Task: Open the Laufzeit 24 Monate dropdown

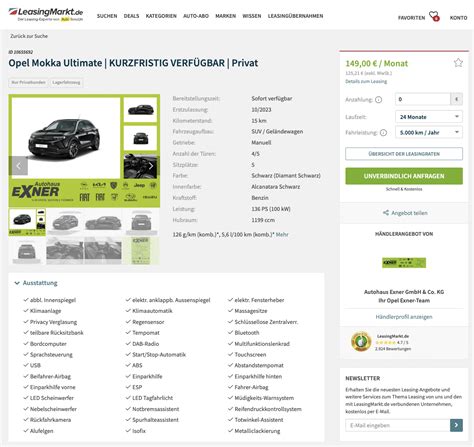Action: tap(429, 117)
